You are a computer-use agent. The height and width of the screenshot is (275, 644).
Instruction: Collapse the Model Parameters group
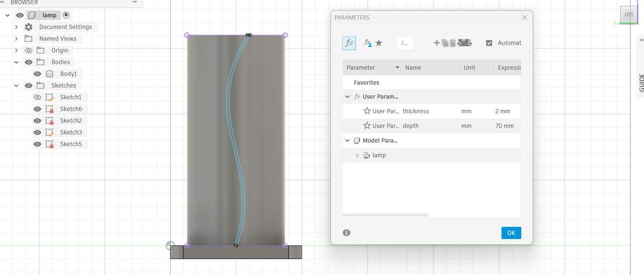pyautogui.click(x=348, y=141)
